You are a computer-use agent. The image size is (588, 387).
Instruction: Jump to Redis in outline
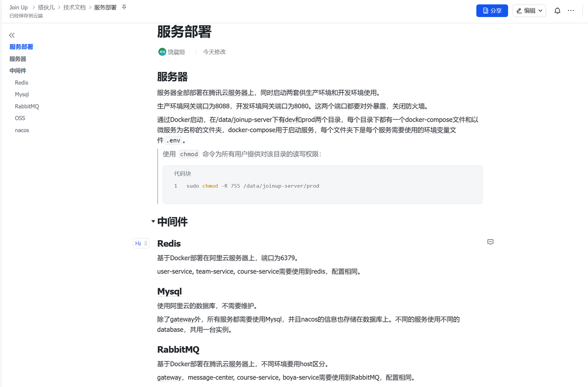(22, 83)
